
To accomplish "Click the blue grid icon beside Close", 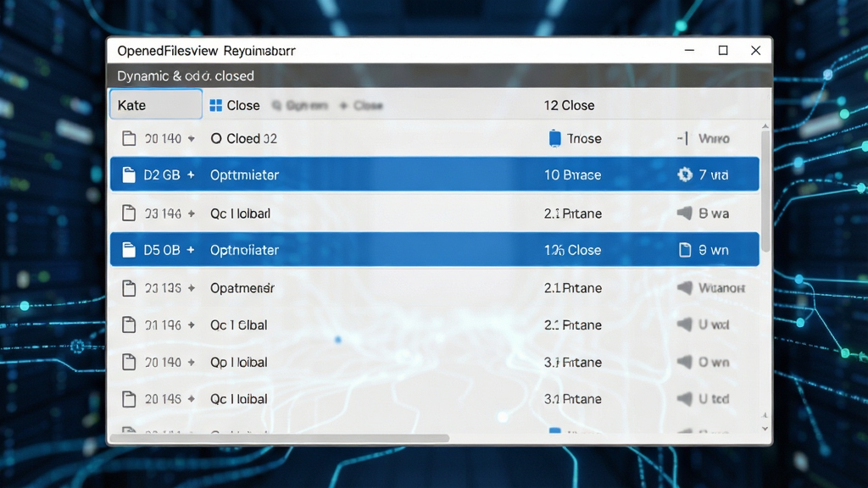I will 216,105.
